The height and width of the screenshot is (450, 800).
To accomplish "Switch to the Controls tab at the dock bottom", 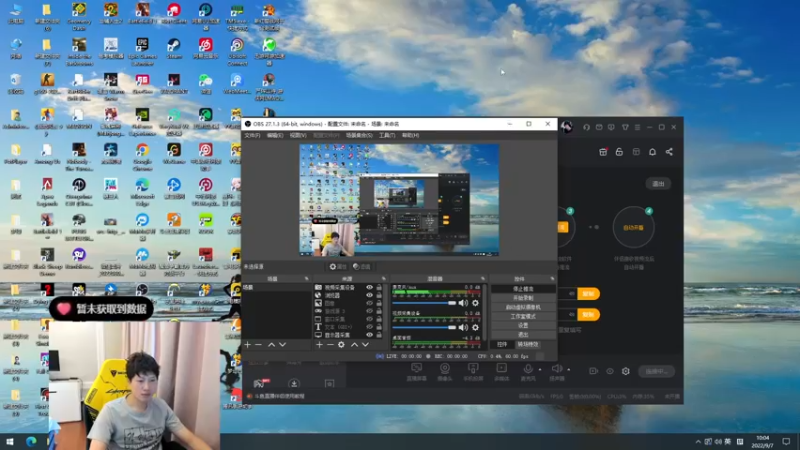I will 502,344.
